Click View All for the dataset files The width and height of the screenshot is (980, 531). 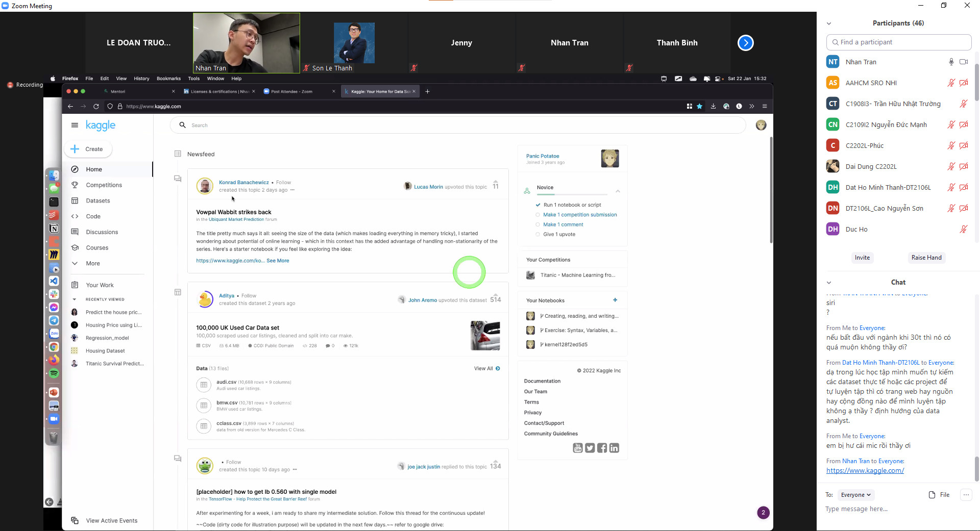(x=487, y=368)
